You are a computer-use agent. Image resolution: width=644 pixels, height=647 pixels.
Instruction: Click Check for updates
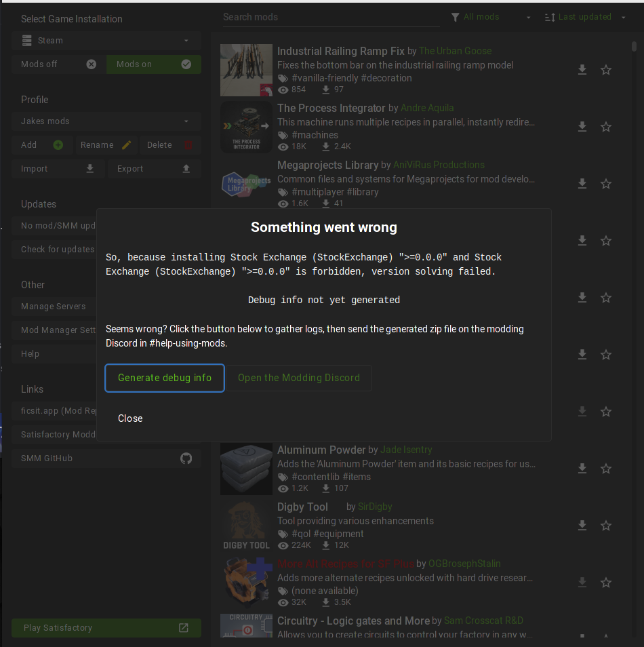tap(54, 250)
